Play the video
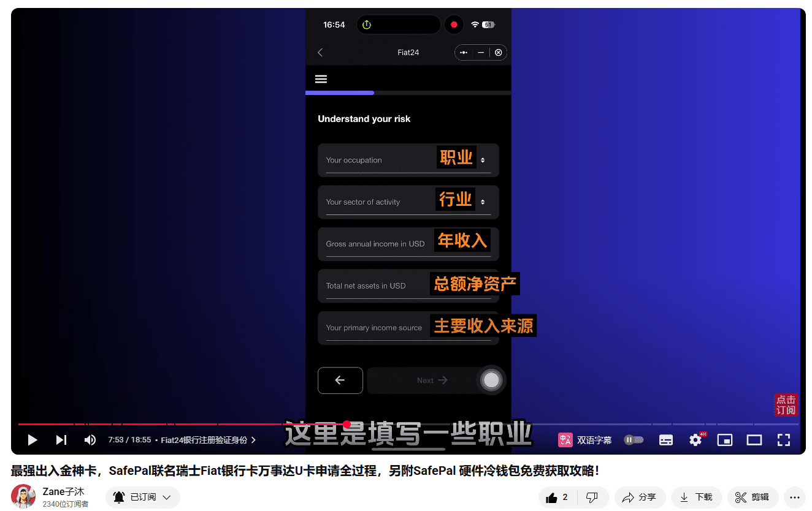Image resolution: width=812 pixels, height=511 pixels. click(33, 440)
